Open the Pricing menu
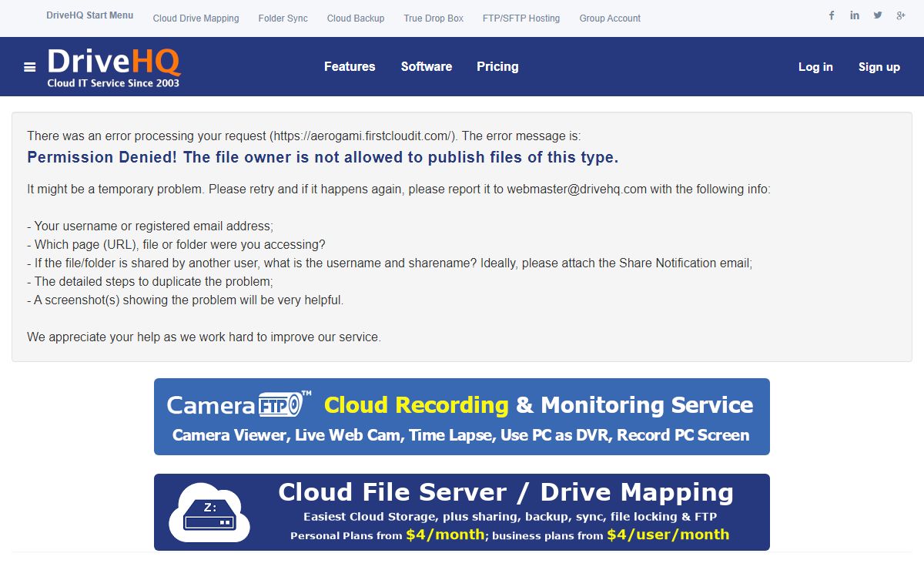This screenshot has height=570, width=924. coord(497,67)
